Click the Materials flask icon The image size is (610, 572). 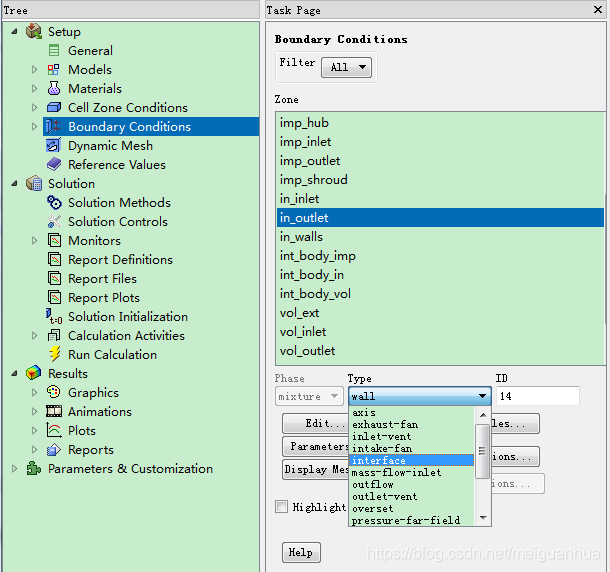(54, 88)
